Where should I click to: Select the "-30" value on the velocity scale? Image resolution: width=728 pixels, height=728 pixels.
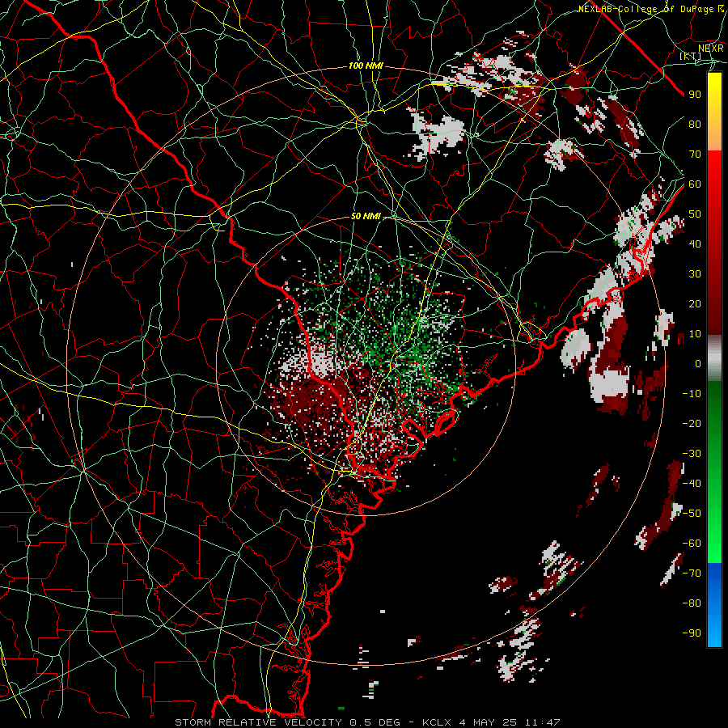692,454
